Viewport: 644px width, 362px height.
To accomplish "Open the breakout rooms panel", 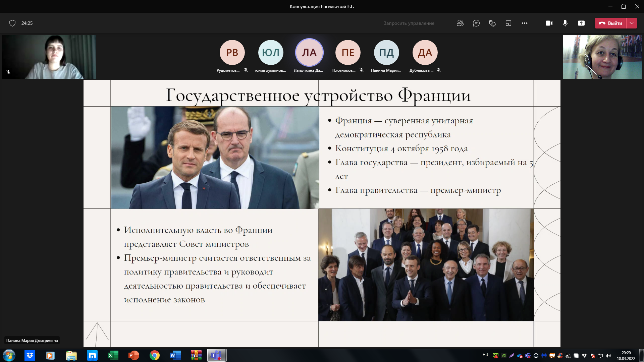I will tap(508, 23).
